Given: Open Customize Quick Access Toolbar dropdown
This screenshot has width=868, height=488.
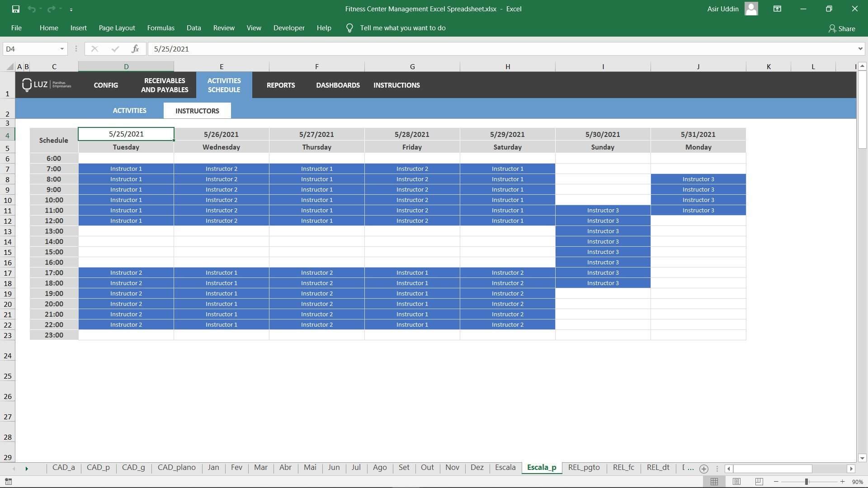Looking at the screenshot, I should point(71,9).
